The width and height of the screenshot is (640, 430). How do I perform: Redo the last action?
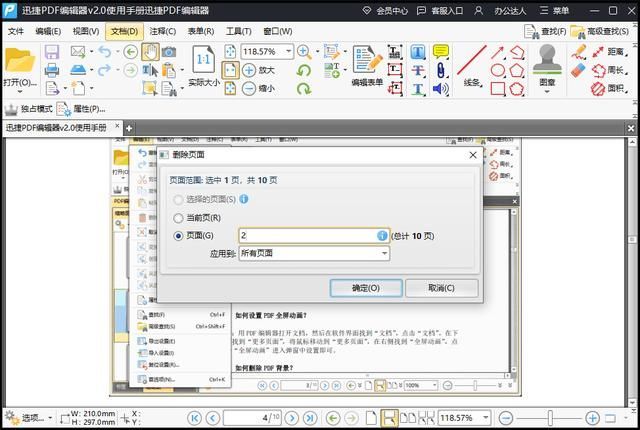[104, 70]
